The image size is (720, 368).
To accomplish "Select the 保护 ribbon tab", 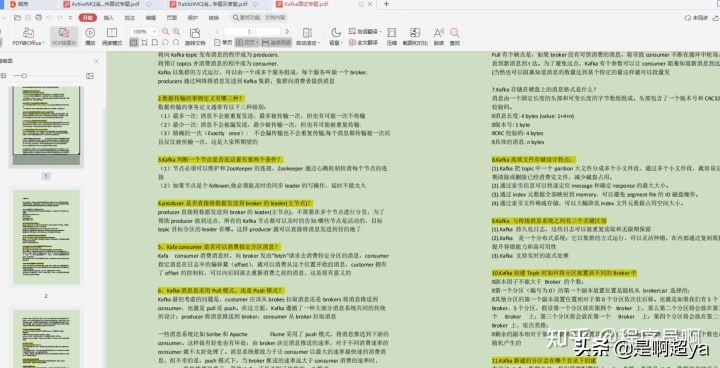I will coord(193,18).
